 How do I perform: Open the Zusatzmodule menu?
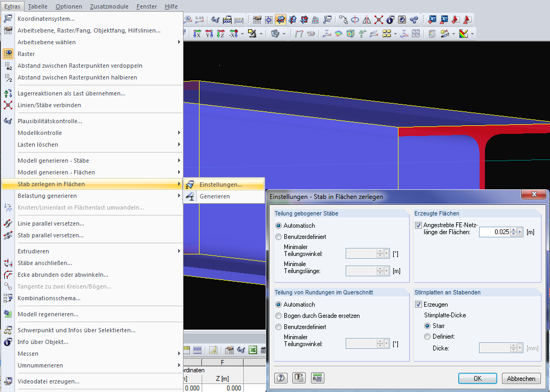click(109, 6)
